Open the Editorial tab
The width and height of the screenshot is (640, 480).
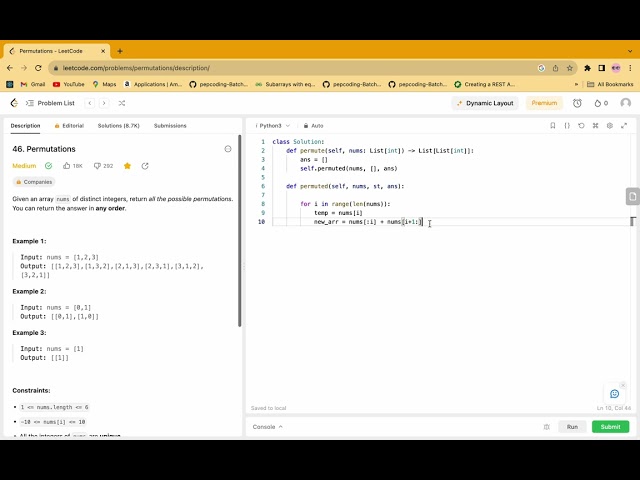pos(69,126)
